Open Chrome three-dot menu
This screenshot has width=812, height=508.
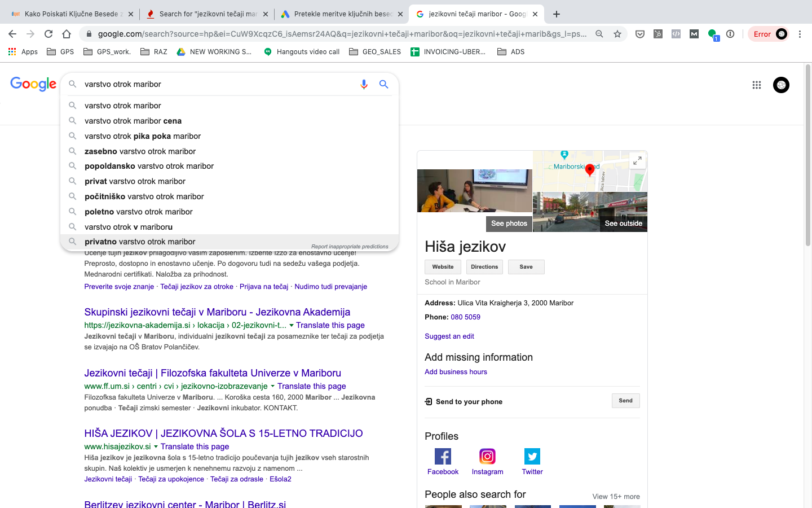pos(800,34)
